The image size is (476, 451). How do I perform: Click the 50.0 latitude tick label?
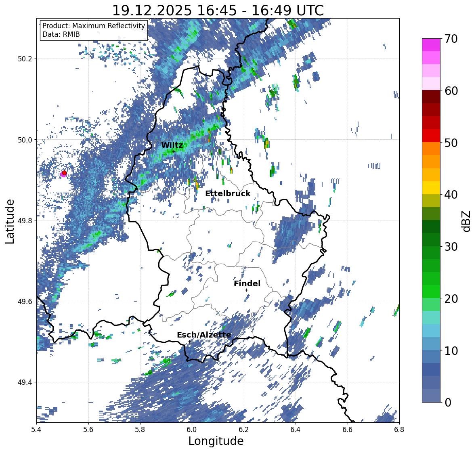25,140
